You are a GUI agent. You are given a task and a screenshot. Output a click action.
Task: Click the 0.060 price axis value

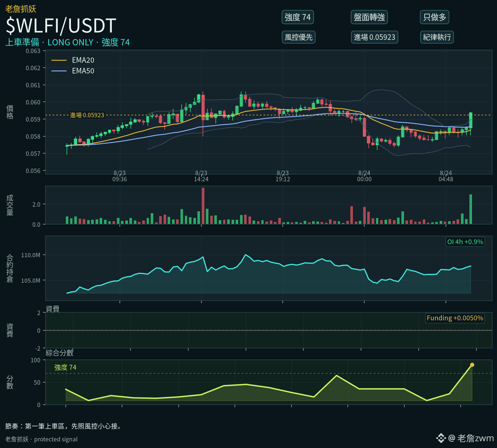[x=33, y=102]
